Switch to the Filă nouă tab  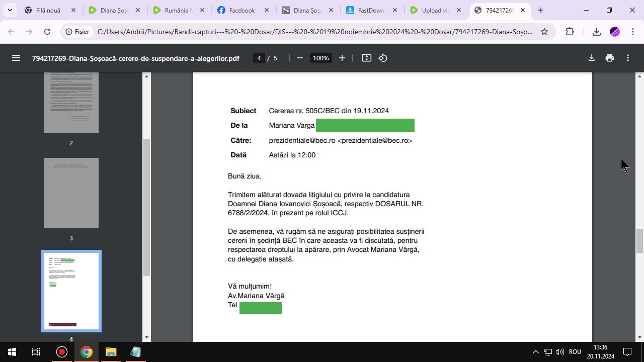[x=50, y=10]
